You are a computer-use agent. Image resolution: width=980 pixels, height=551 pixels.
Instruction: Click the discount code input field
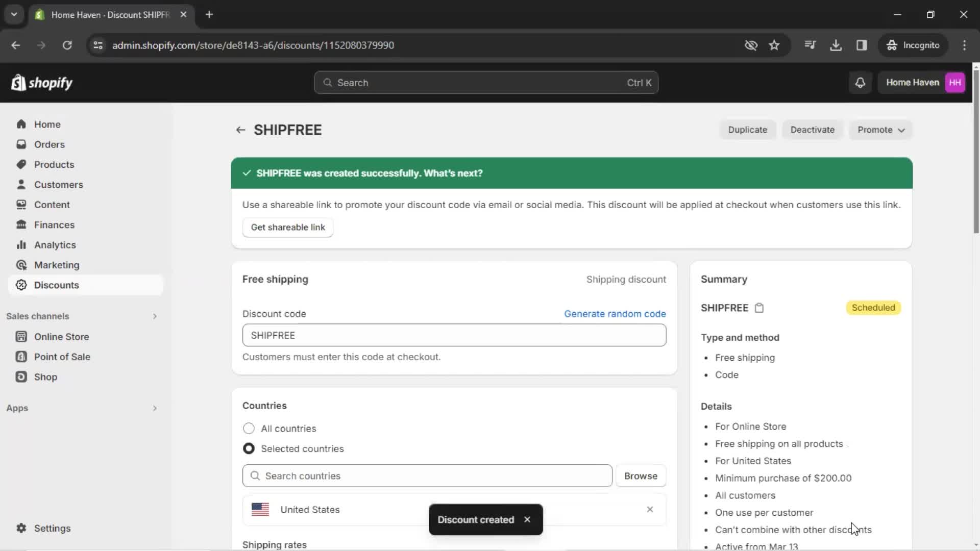pyautogui.click(x=455, y=335)
